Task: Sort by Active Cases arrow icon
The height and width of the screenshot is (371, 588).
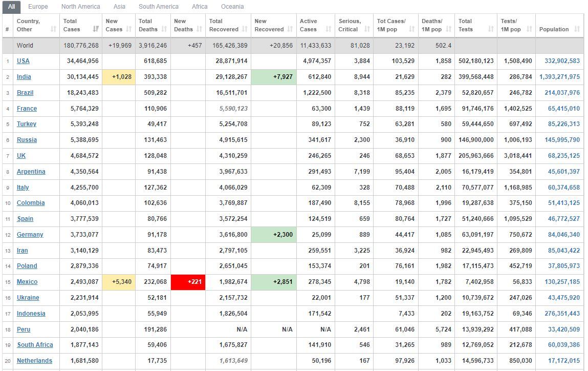Action: tap(329, 29)
